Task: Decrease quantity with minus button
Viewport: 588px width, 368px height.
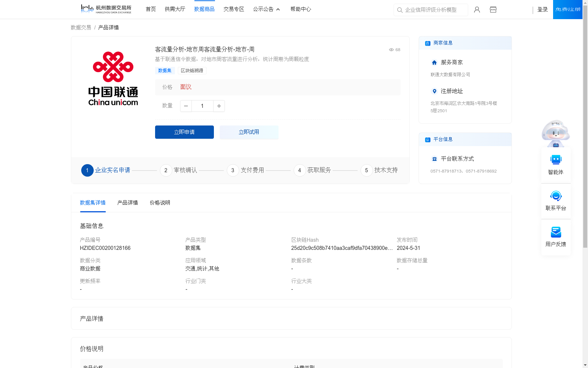Action: pos(186,106)
